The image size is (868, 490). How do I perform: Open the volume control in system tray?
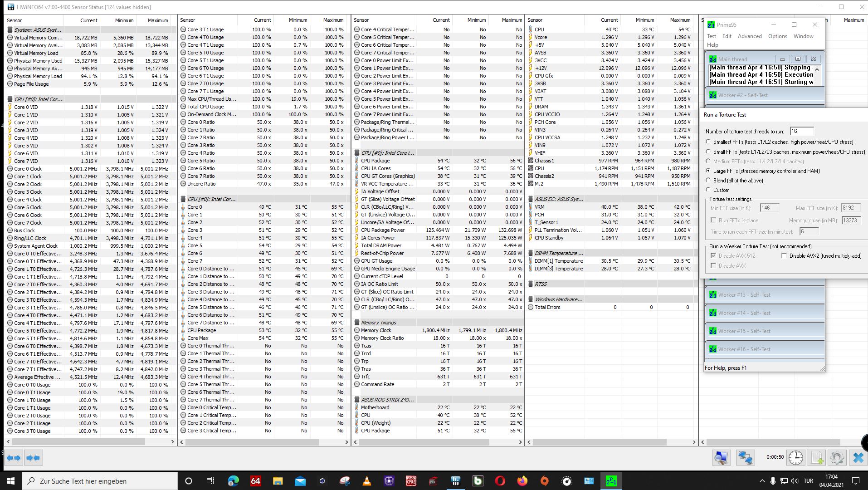(794, 481)
